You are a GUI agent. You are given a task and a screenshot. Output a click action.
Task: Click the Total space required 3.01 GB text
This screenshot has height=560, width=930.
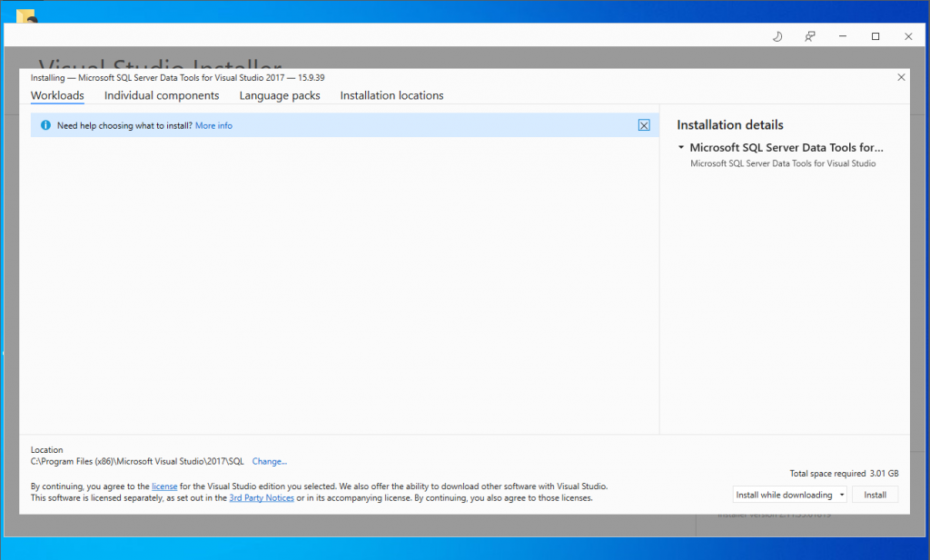pos(844,474)
